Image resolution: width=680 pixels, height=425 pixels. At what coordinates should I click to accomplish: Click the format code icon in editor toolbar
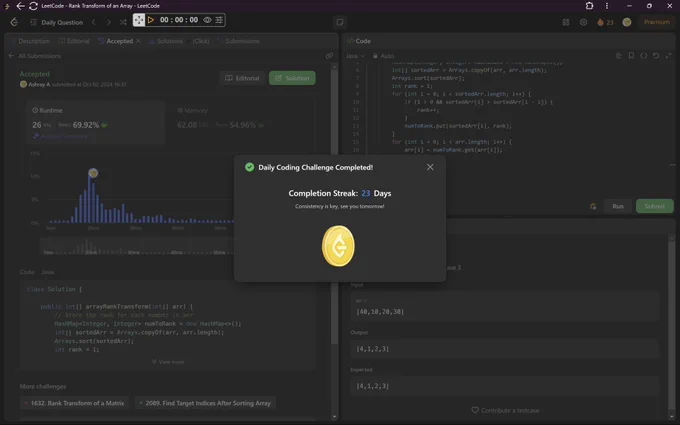point(619,56)
